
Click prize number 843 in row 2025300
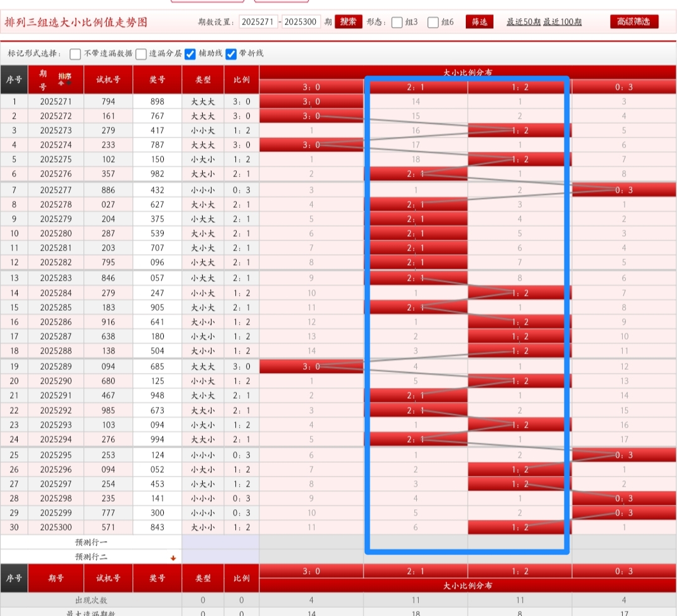click(x=158, y=527)
